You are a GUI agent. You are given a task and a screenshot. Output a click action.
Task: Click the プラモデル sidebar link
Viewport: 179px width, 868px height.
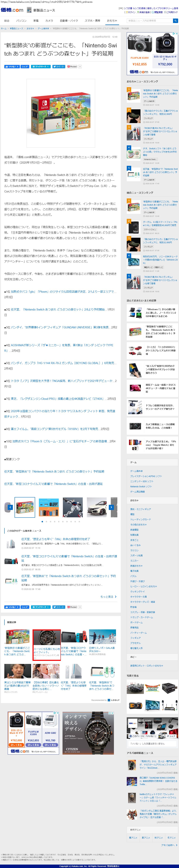(135, 643)
